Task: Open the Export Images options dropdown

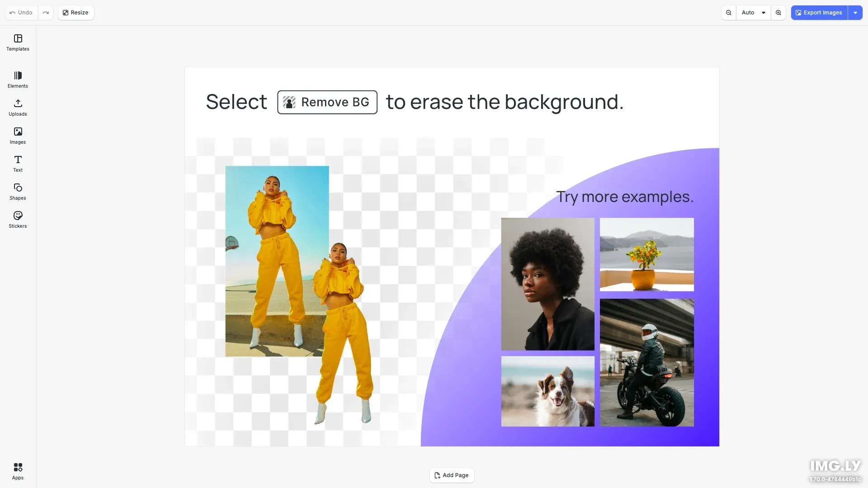Action: click(855, 13)
